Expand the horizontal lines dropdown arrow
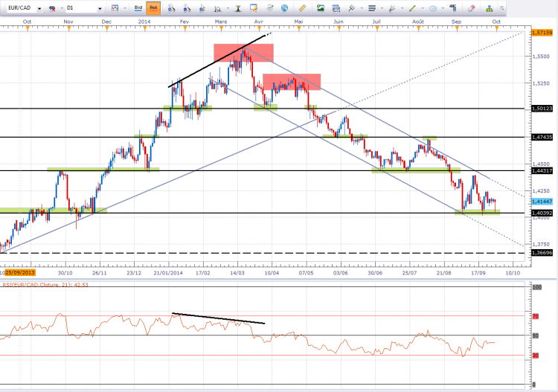Image resolution: width=558 pixels, height=392 pixels. [x=382, y=8]
